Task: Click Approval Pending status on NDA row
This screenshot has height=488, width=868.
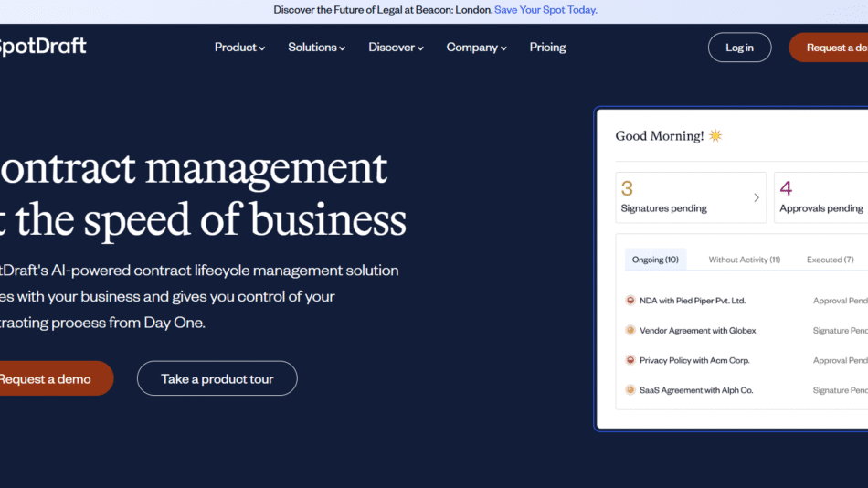Action: click(841, 301)
